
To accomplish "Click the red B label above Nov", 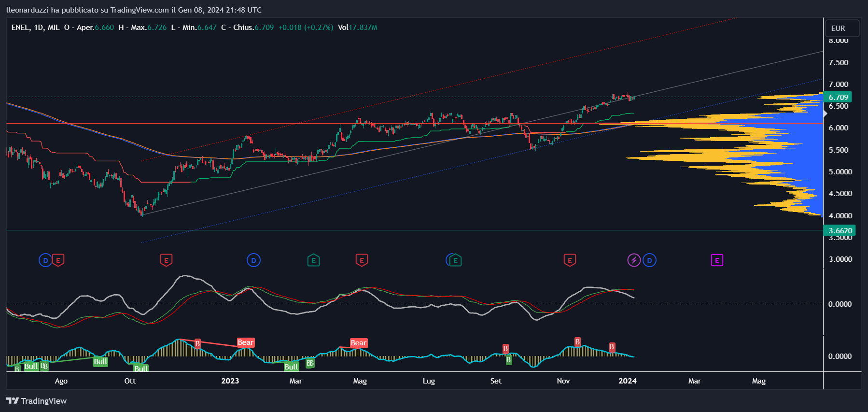I will 577,342.
